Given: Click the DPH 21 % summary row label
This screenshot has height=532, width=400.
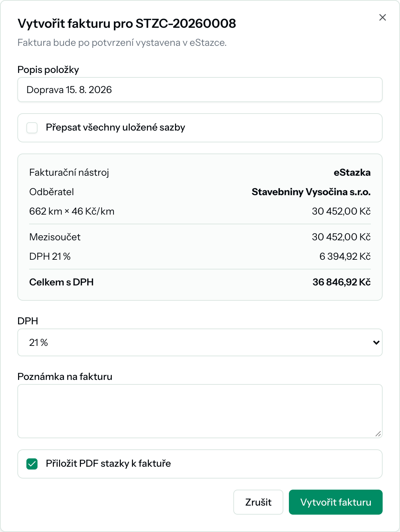Looking at the screenshot, I should (x=50, y=257).
